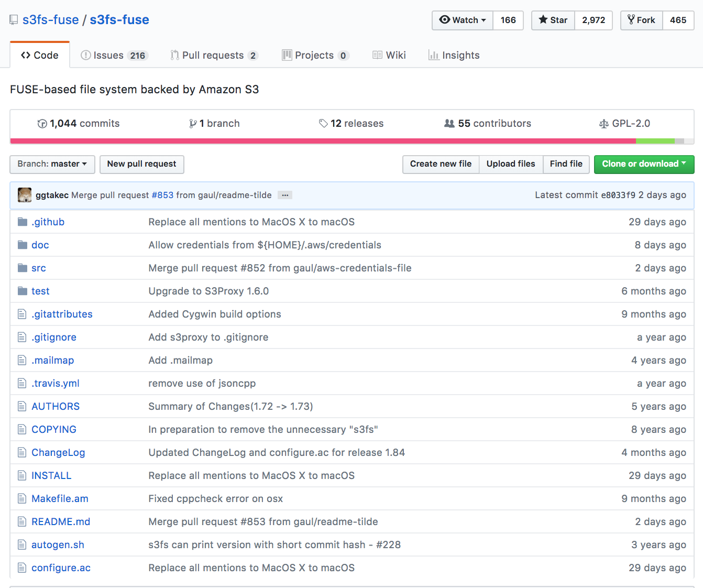The width and height of the screenshot is (703, 588).
Task: Click Upload files button
Action: [511, 164]
